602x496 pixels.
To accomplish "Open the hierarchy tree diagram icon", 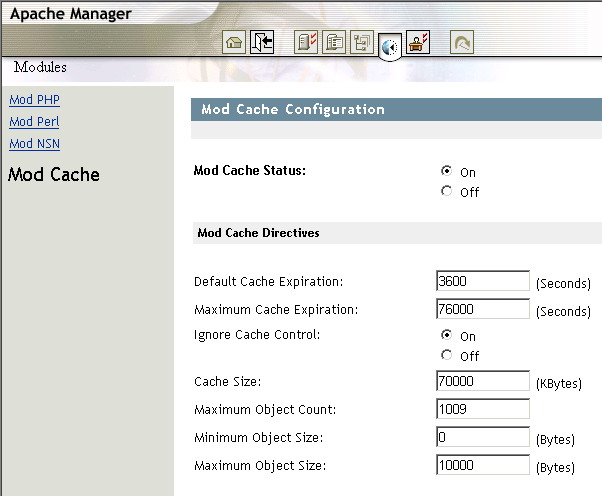I will (x=362, y=42).
